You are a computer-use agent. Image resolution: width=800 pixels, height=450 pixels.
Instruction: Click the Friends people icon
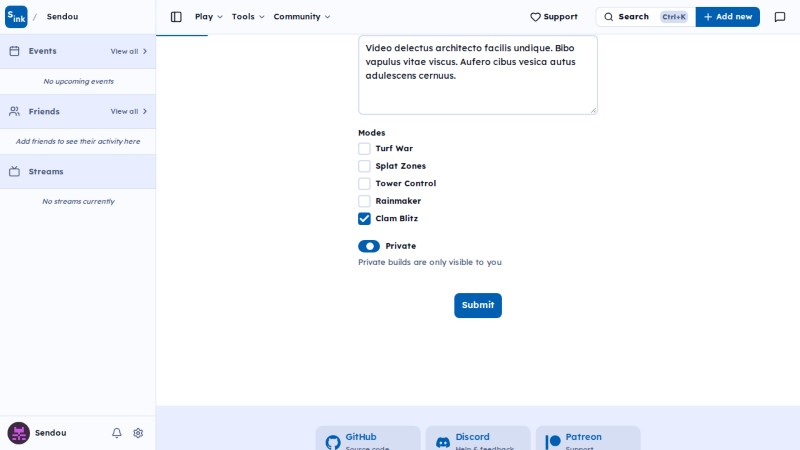click(14, 111)
